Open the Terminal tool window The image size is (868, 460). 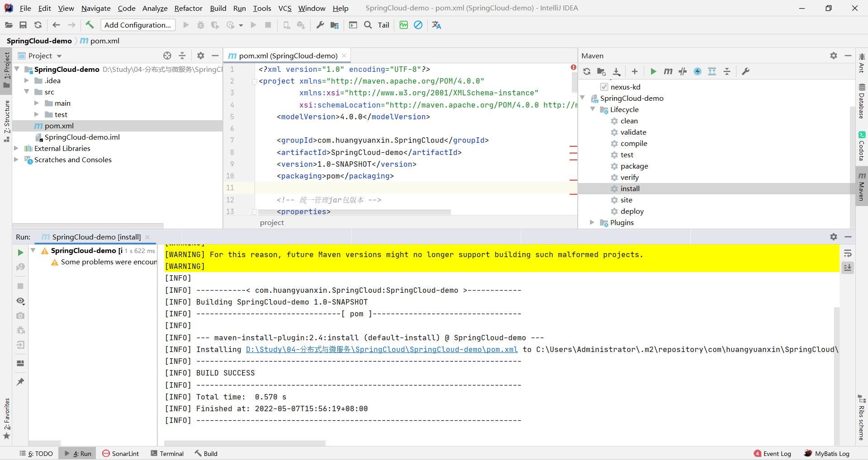click(x=167, y=454)
